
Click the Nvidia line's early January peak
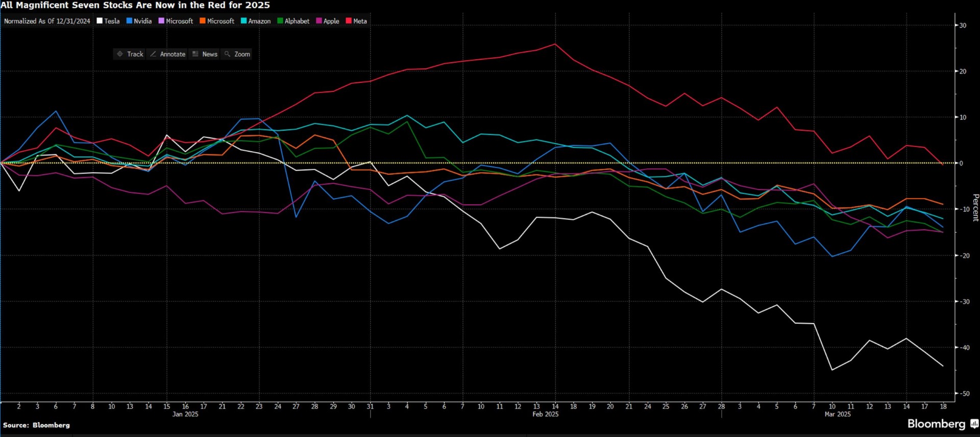pyautogui.click(x=56, y=111)
